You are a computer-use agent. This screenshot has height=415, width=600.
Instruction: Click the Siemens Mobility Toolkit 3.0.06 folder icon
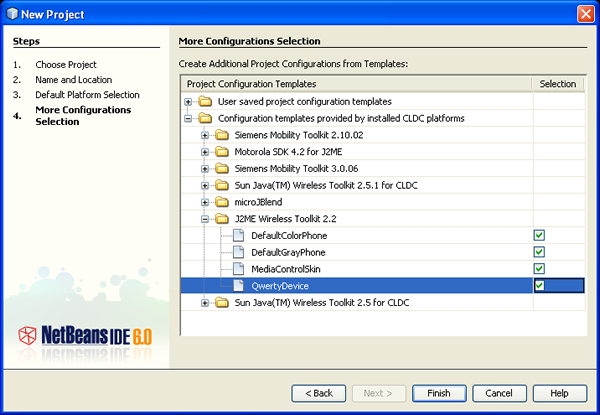[222, 168]
